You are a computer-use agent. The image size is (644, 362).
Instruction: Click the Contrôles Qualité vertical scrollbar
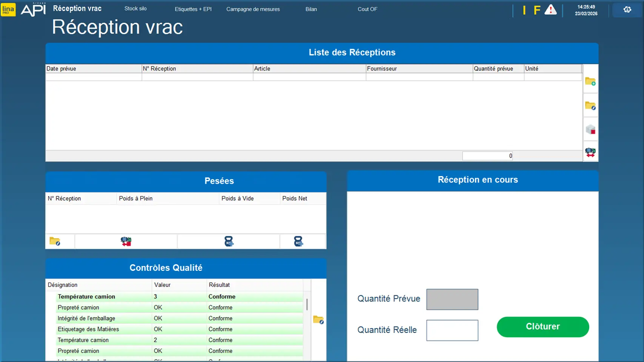pyautogui.click(x=307, y=304)
